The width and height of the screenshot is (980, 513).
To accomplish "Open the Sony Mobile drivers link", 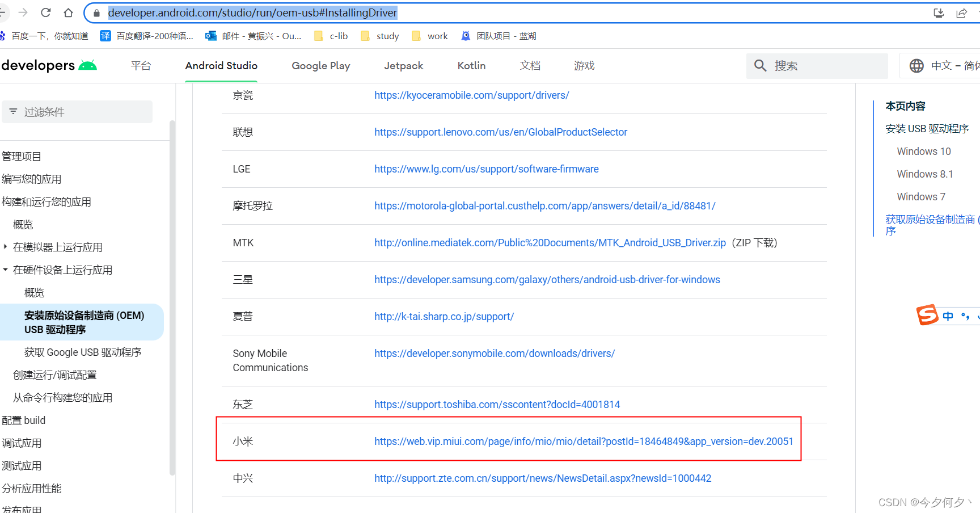I will (495, 354).
